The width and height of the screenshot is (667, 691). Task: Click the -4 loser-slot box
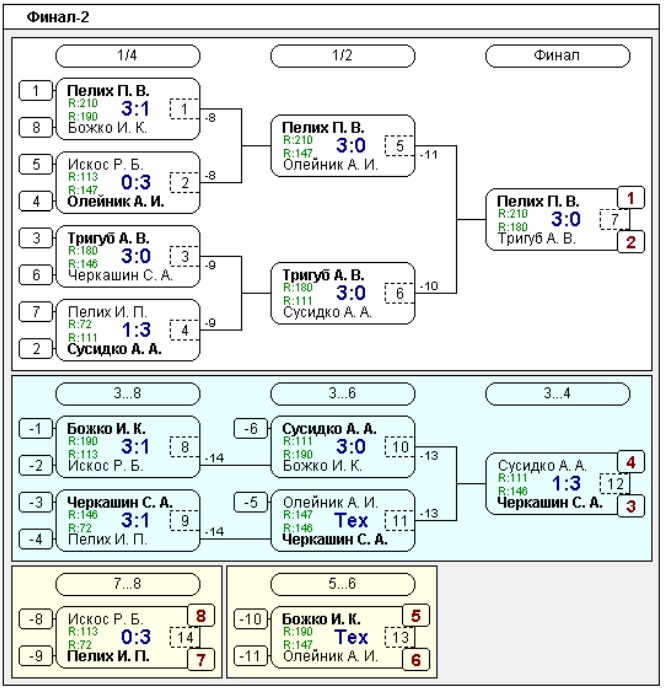click(36, 539)
